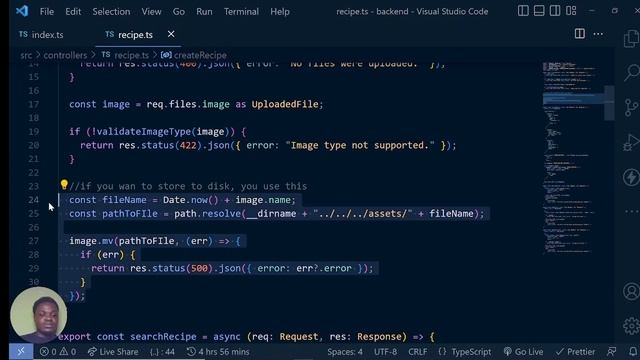This screenshot has width=640, height=360.
Task: Click the src breadcrumb
Action: [x=26, y=55]
